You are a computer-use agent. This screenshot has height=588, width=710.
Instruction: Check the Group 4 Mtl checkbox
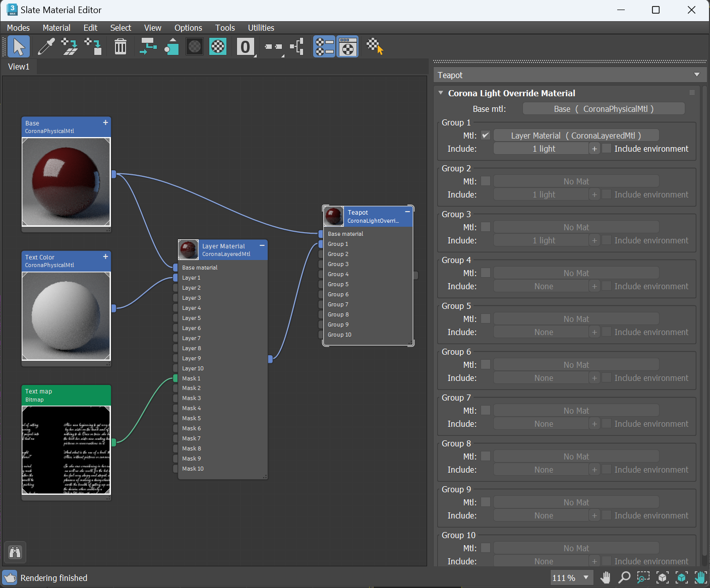(x=486, y=273)
